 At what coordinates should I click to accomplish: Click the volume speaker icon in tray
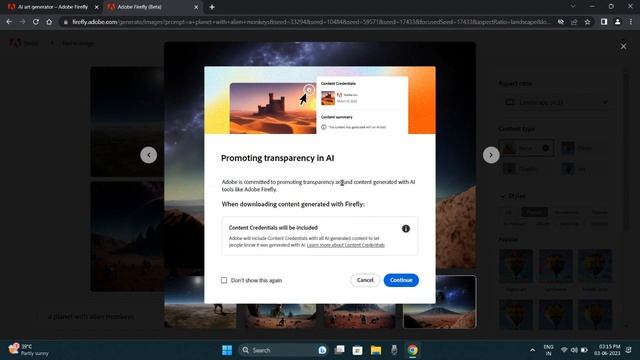[x=574, y=350]
